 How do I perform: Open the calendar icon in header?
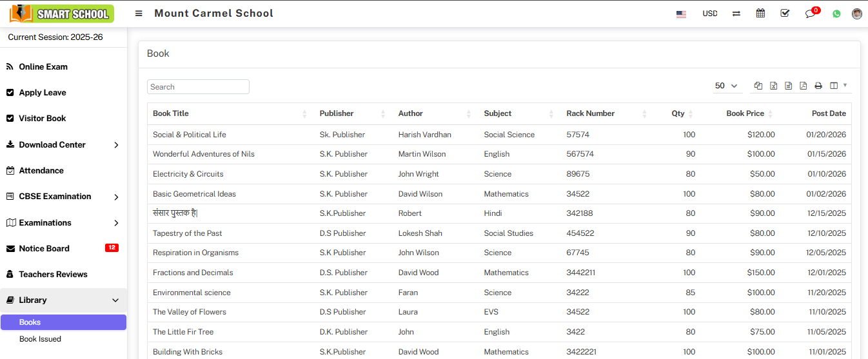760,13
